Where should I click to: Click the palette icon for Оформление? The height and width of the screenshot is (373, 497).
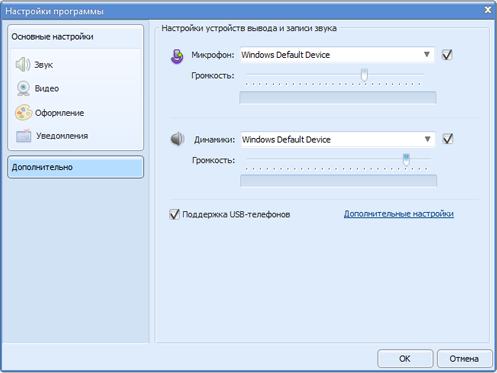[23, 112]
